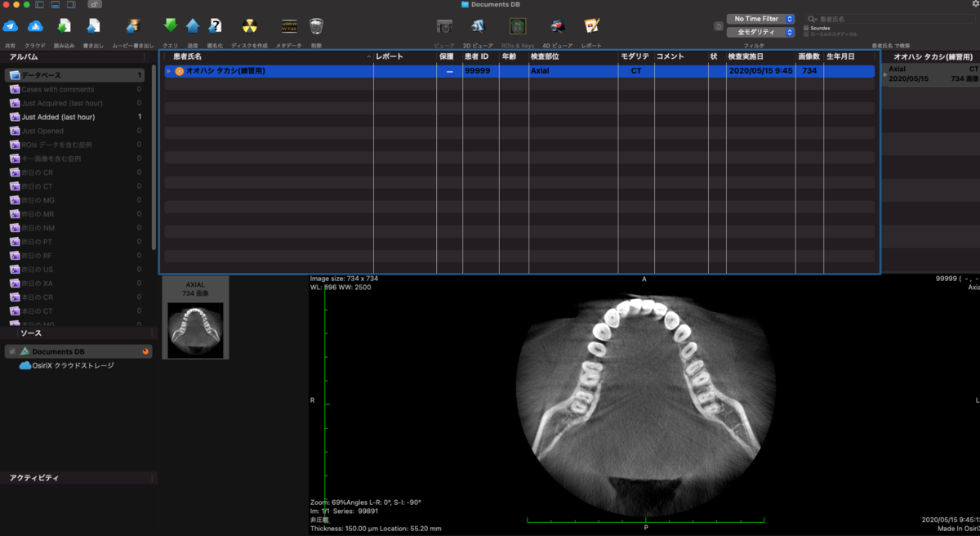This screenshot has width=980, height=536.
Task: Click the search magnifier icon in 患者氏名 field
Action: coord(813,19)
